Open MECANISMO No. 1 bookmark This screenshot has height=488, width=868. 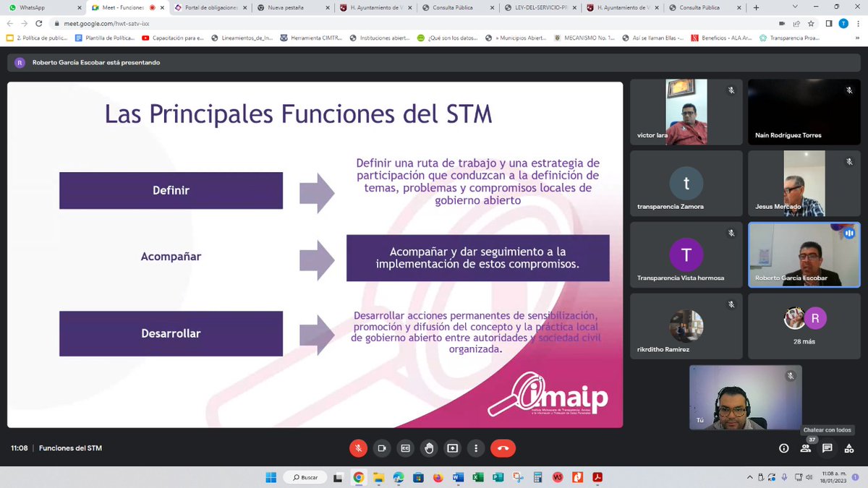584,38
